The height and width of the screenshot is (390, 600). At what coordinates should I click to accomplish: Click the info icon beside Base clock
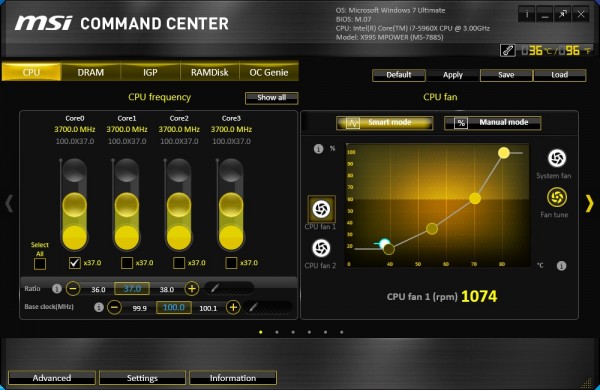coord(99,307)
